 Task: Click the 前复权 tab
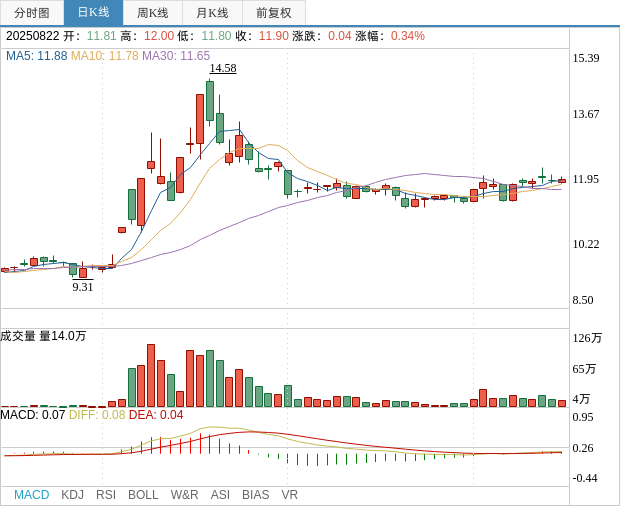[x=274, y=13]
